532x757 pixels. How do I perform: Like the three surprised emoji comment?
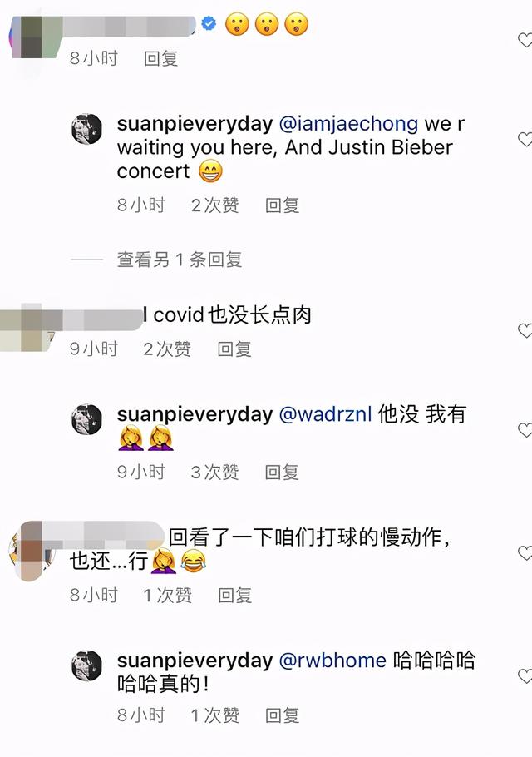point(525,40)
